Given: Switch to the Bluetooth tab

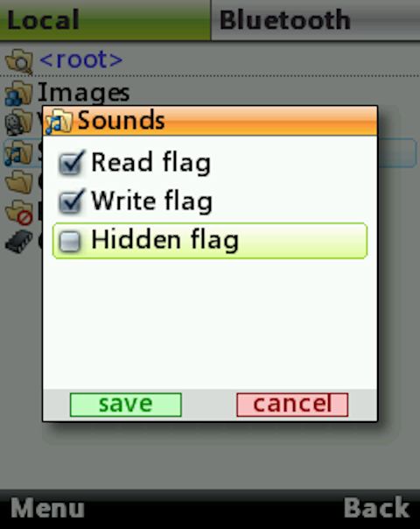Looking at the screenshot, I should point(316,20).
